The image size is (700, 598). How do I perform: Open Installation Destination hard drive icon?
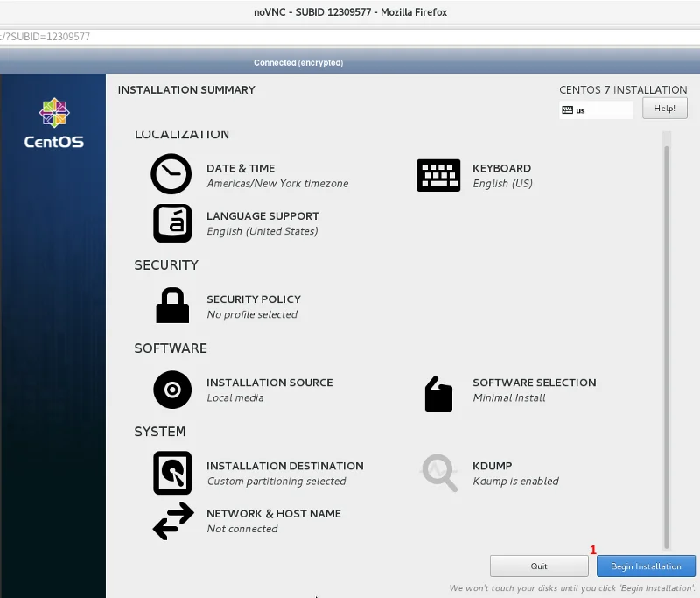pos(171,473)
